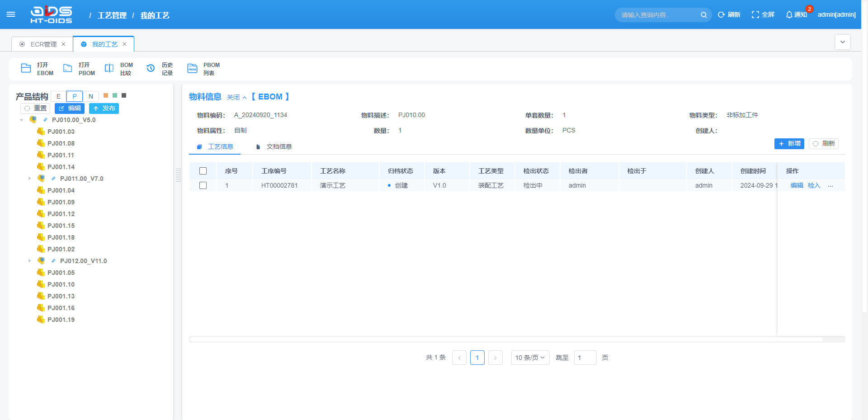This screenshot has height=420, width=868.
Task: Toggle the P view in product structure
Action: 75,96
